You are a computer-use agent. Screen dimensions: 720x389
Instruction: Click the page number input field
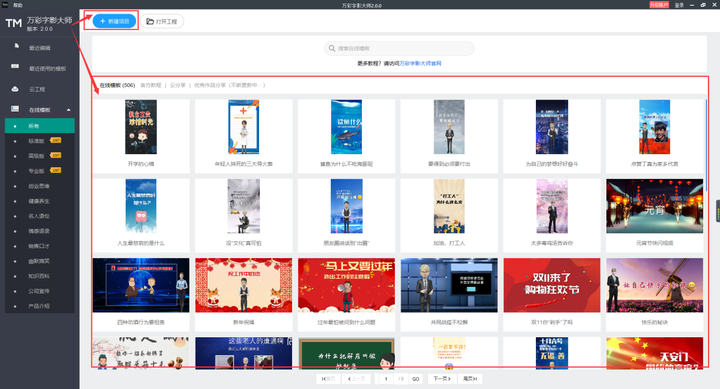click(x=386, y=379)
